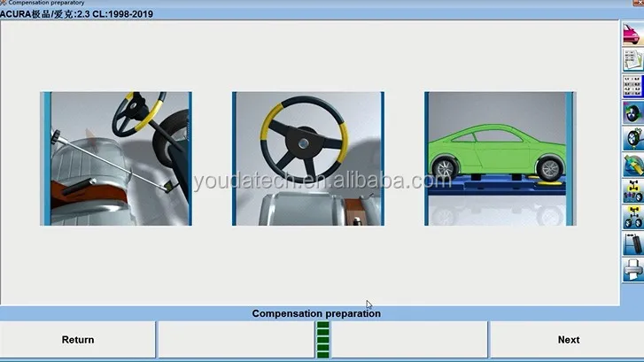Screen dimensions: 644x362
Task: Select the steering wheel holder installation thumbnail
Action: click(116, 158)
